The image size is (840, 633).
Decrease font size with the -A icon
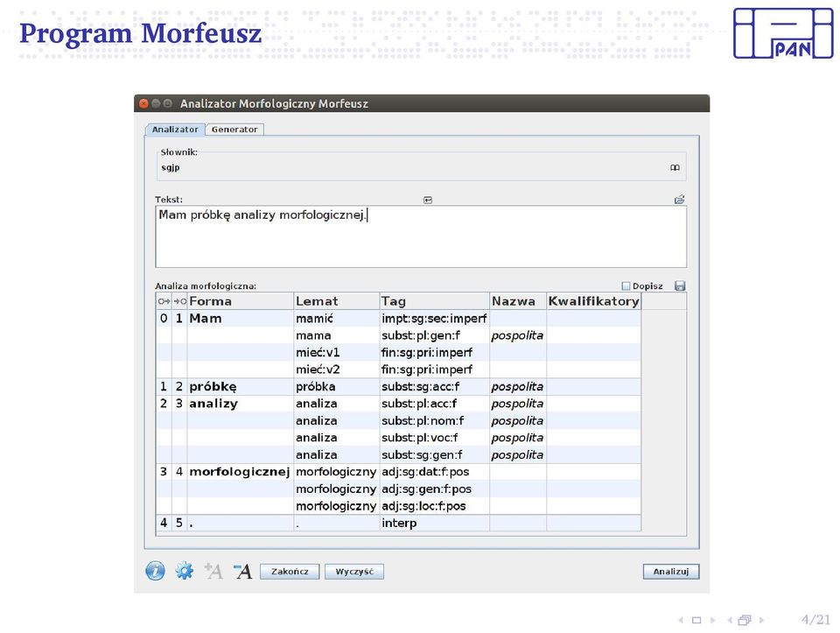[x=242, y=571]
